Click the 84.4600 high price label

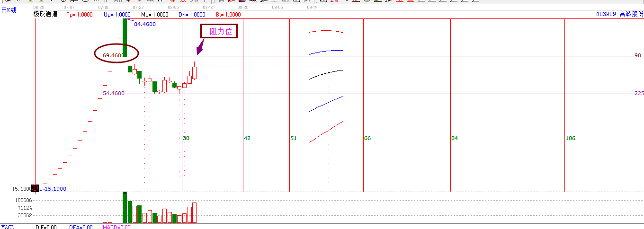[145, 24]
